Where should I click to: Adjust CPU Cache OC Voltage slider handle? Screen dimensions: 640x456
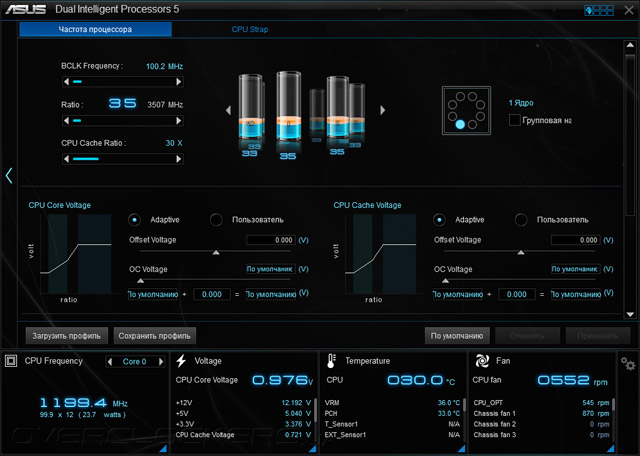click(x=445, y=281)
